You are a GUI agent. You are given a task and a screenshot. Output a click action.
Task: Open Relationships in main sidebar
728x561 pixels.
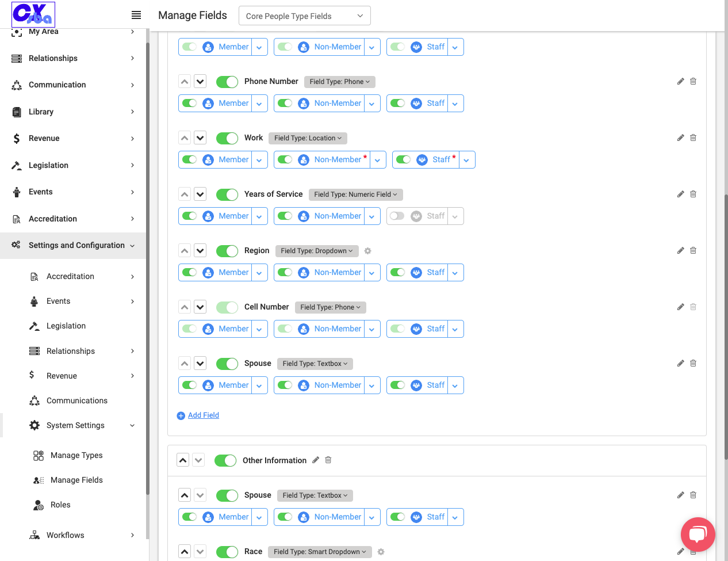coord(72,58)
